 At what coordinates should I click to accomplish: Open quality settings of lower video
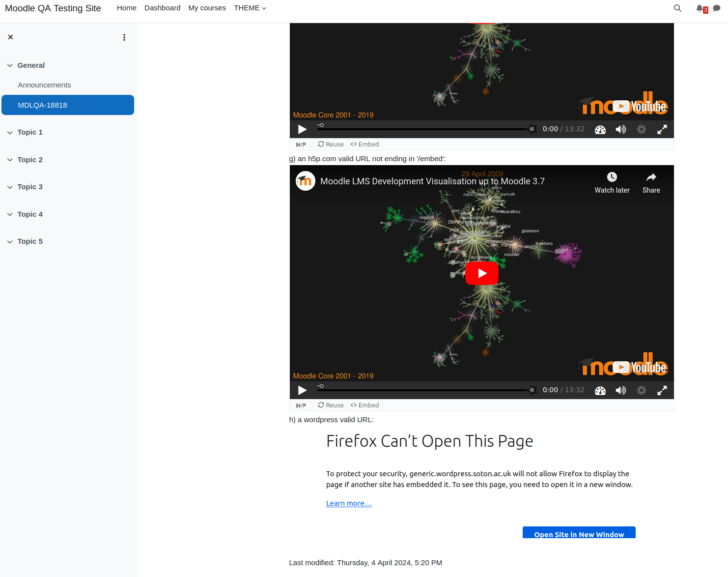click(x=642, y=390)
